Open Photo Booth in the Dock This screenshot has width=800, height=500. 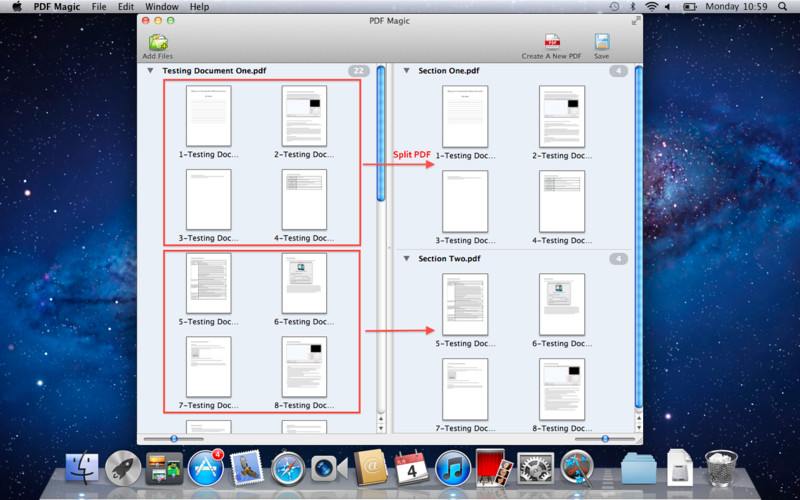click(x=494, y=467)
